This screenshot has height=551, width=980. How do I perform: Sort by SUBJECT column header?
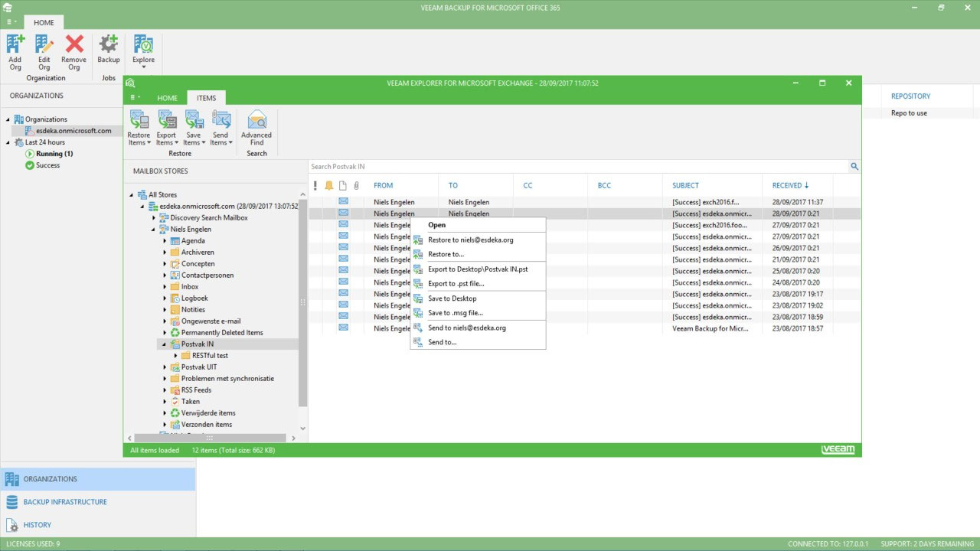685,185
